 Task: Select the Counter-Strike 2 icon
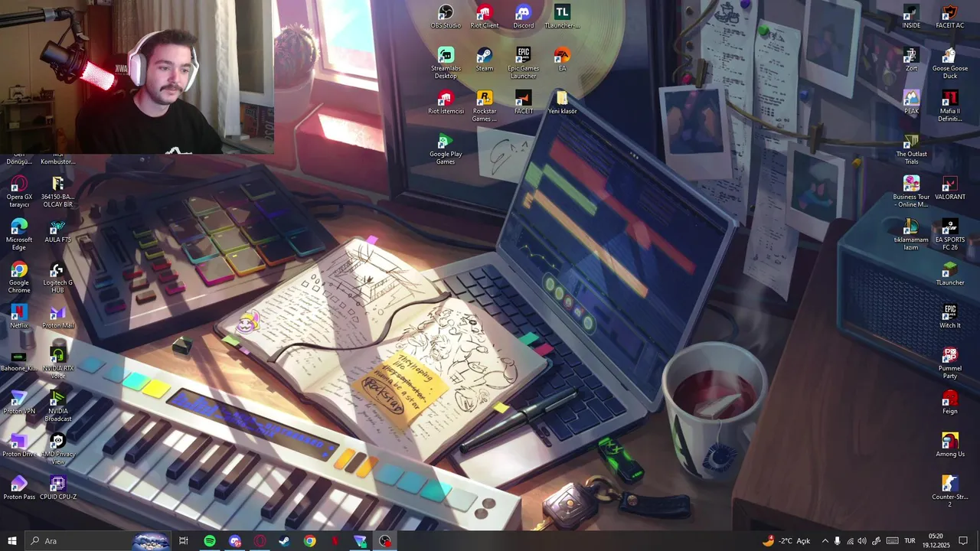(950, 492)
